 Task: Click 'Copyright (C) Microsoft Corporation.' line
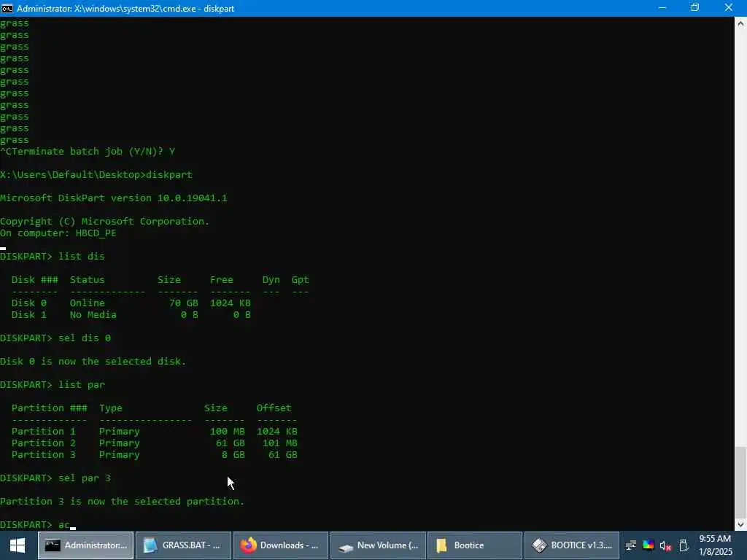(105, 222)
